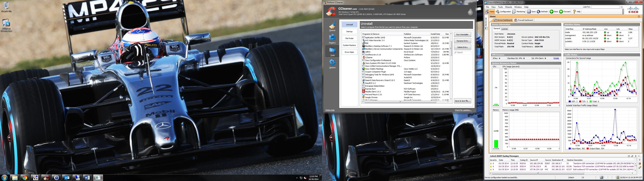This screenshot has width=644, height=181.
Task: Click the Delete Entry button
Action: pyautogui.click(x=462, y=47)
